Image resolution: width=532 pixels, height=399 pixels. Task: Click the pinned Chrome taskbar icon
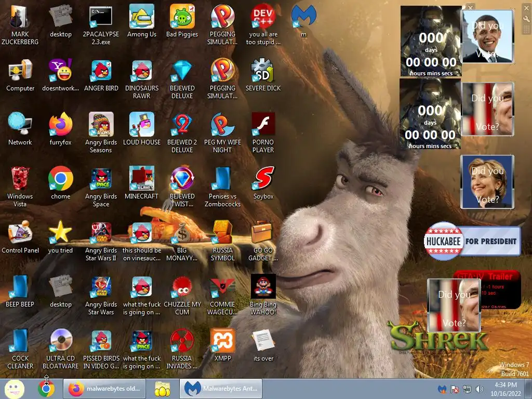click(46, 389)
